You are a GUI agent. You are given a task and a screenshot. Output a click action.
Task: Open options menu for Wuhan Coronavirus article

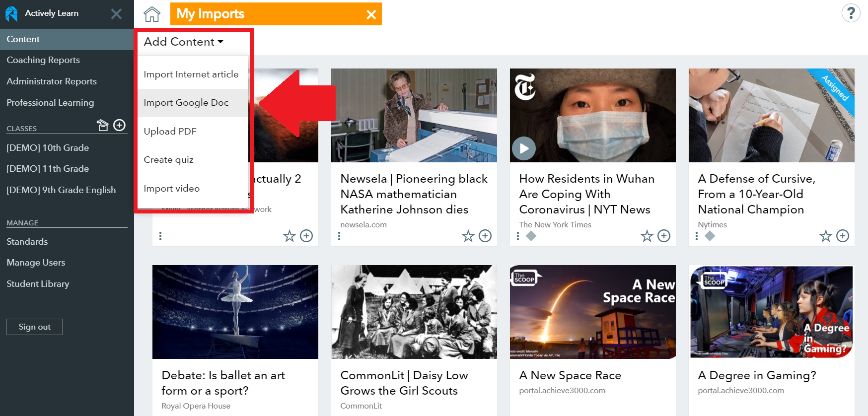(518, 236)
